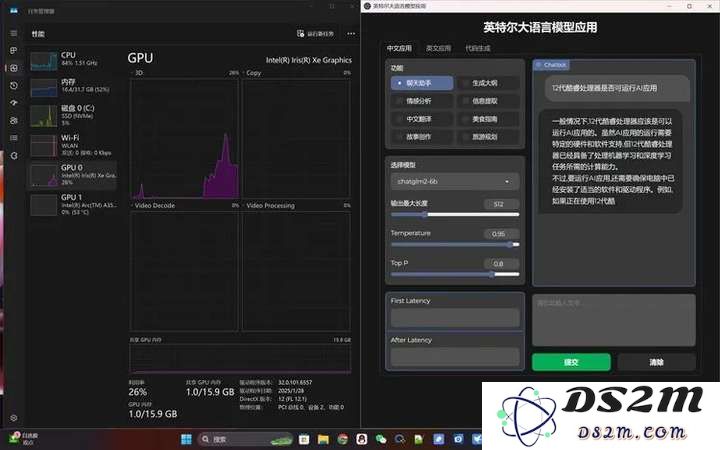Open Details icon in Task Manager sidebar
Screen dimensions: 720x450
point(14,138)
